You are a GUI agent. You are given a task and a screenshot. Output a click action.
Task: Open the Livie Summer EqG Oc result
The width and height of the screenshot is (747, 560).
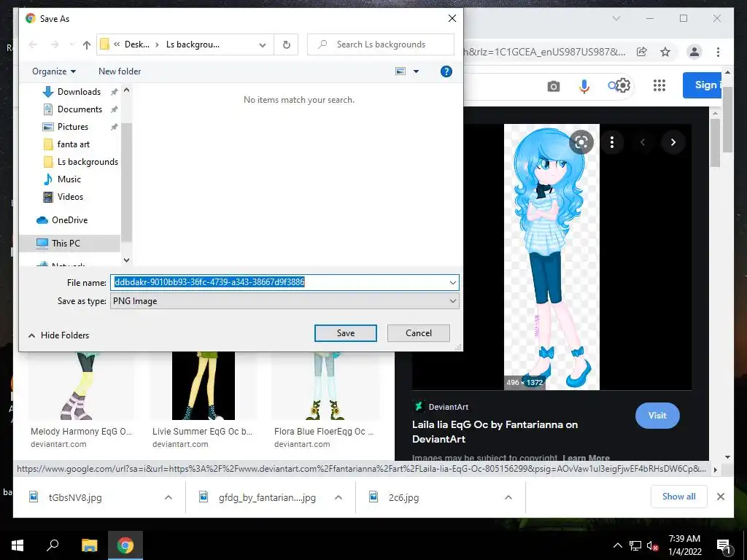click(x=203, y=432)
